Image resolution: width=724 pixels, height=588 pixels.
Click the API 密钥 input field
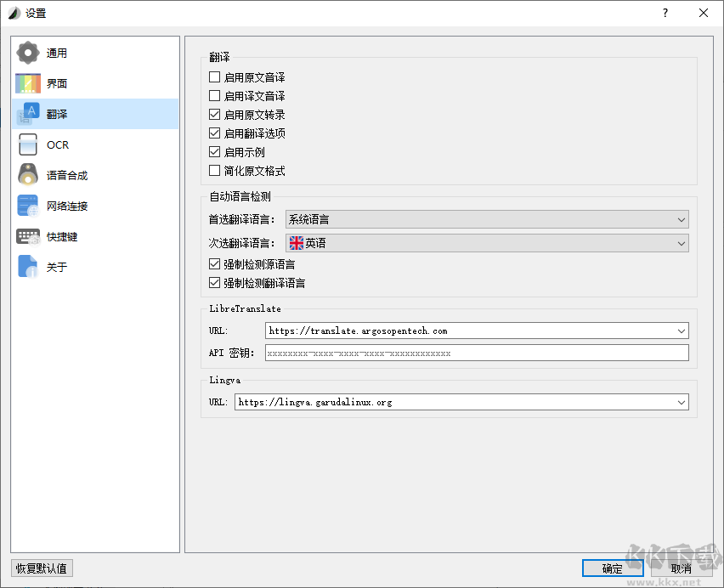[476, 353]
